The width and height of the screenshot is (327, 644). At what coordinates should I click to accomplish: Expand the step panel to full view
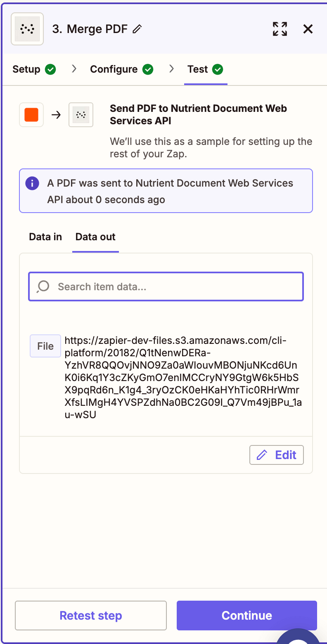(280, 29)
